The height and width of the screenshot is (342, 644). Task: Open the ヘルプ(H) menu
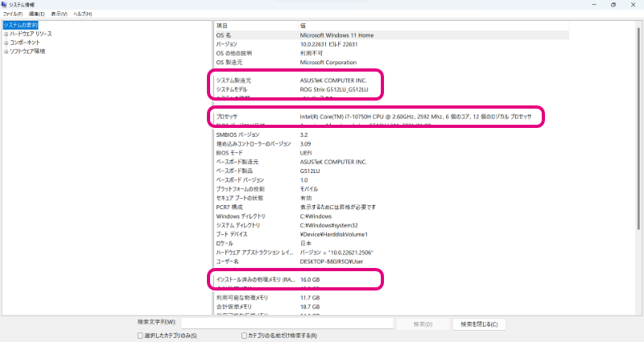pos(82,14)
